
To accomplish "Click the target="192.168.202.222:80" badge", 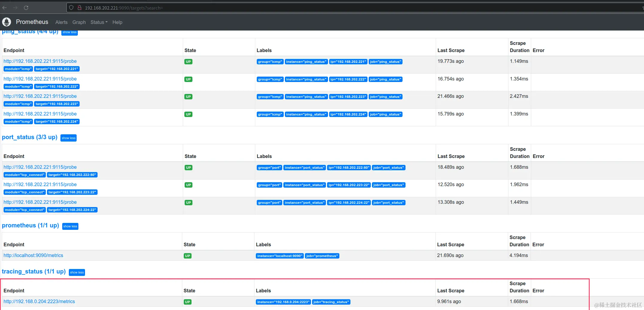I will pyautogui.click(x=72, y=175).
